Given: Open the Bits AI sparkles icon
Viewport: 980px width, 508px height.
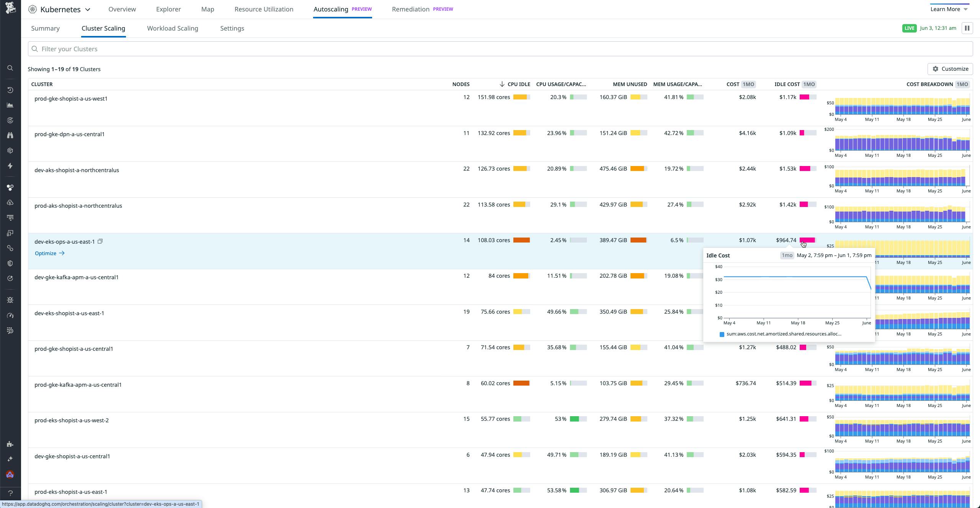Looking at the screenshot, I should (x=10, y=459).
